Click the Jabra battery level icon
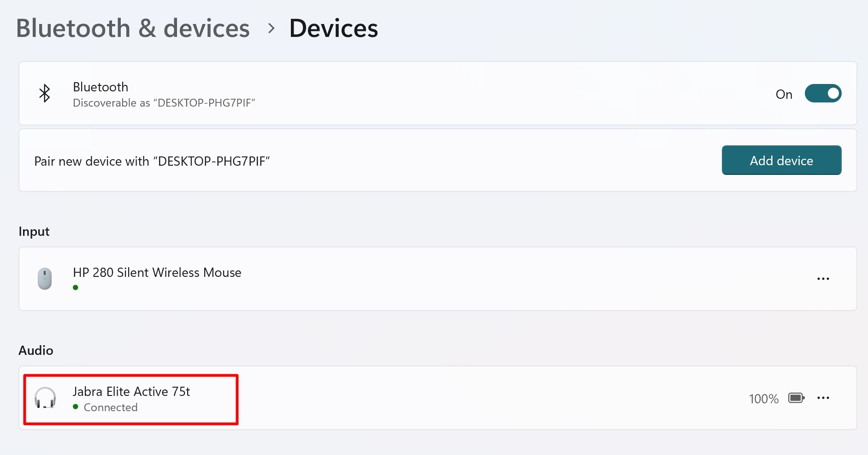The height and width of the screenshot is (455, 868). 796,398
